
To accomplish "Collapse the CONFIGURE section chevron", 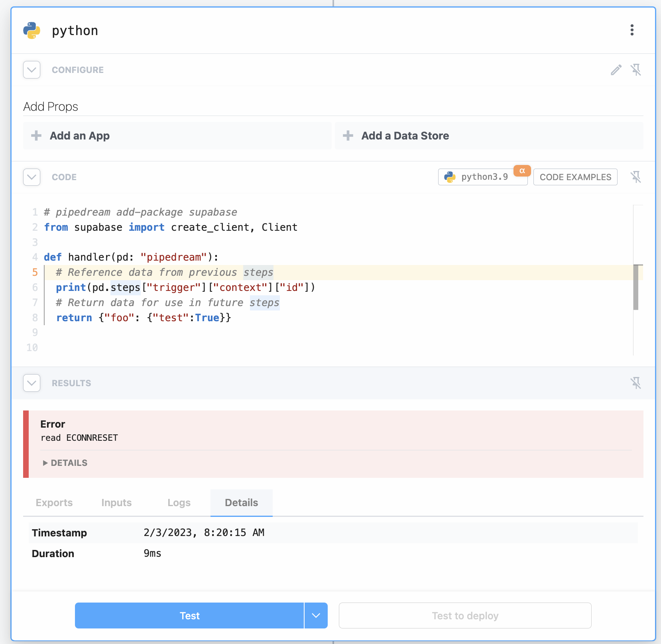I will click(31, 70).
